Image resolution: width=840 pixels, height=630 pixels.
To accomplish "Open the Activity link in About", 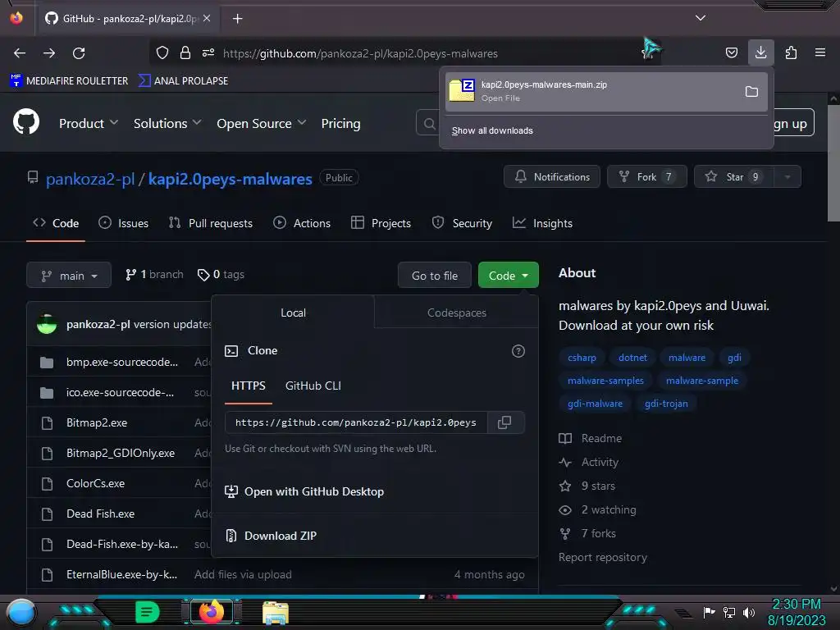I will click(x=589, y=462).
